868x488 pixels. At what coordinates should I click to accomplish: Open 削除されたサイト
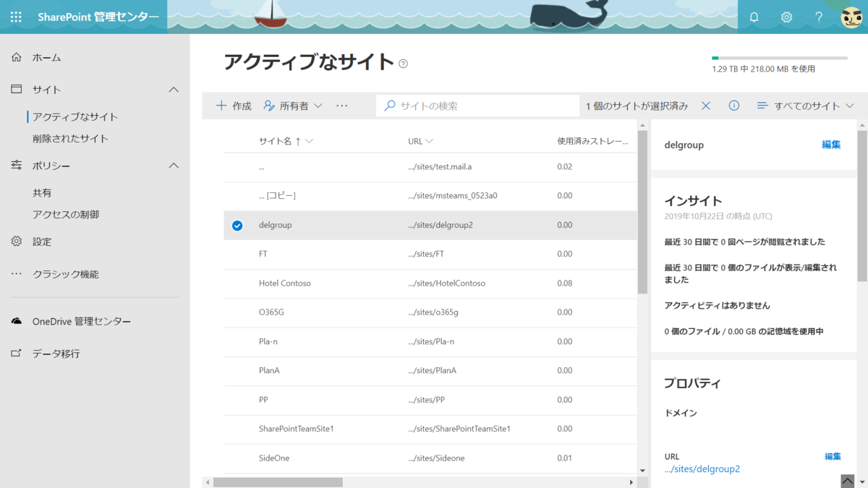pyautogui.click(x=70, y=138)
